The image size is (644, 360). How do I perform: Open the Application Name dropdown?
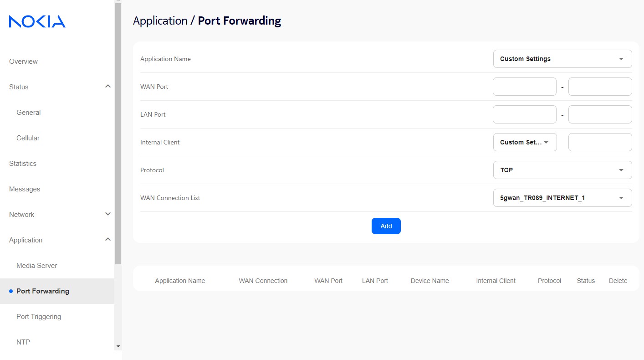click(x=562, y=59)
